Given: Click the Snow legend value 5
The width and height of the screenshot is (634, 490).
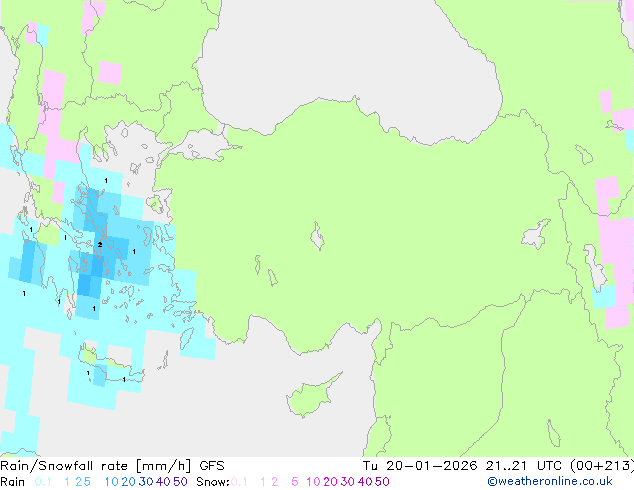Looking at the screenshot, I should [x=295, y=482].
